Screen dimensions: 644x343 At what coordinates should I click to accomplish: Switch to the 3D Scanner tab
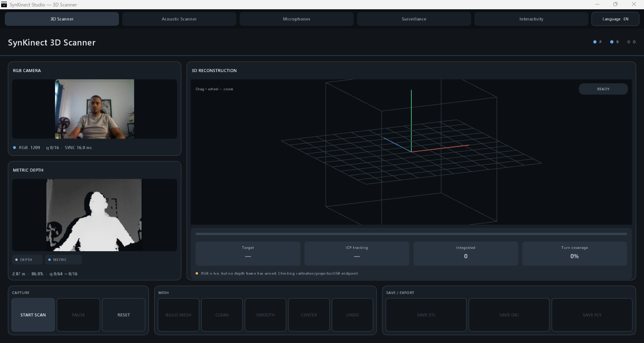(62, 19)
